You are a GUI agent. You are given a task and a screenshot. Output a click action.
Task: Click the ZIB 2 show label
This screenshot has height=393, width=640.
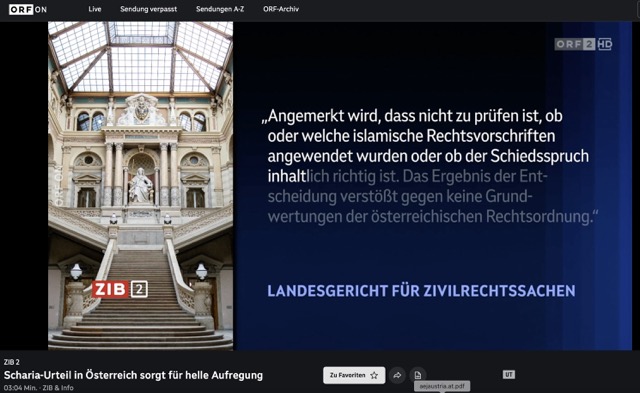tap(11, 362)
